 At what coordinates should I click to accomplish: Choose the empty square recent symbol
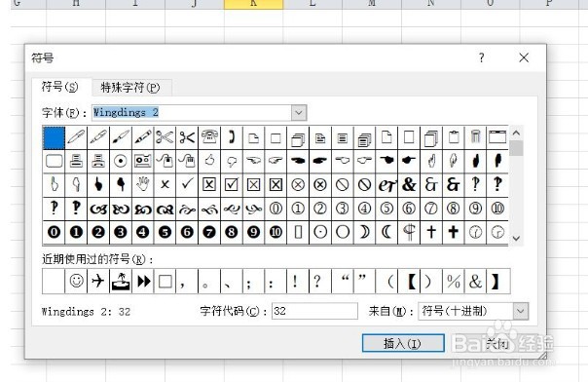tap(165, 281)
